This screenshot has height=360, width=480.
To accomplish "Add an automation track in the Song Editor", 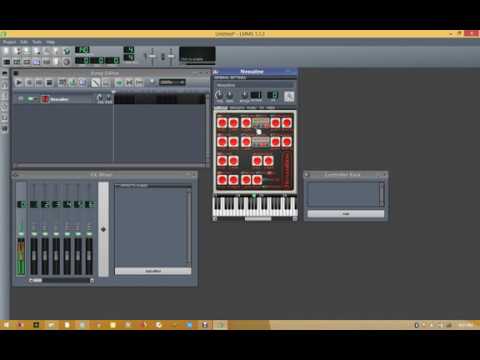I will point(82,83).
